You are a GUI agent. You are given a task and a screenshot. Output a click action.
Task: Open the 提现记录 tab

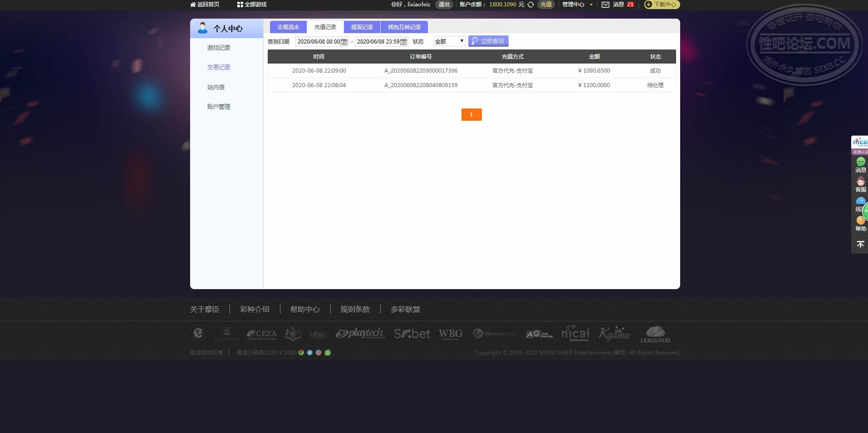pos(362,27)
